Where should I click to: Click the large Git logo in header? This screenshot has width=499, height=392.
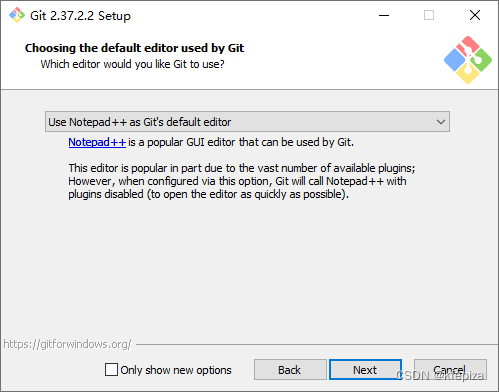point(468,60)
